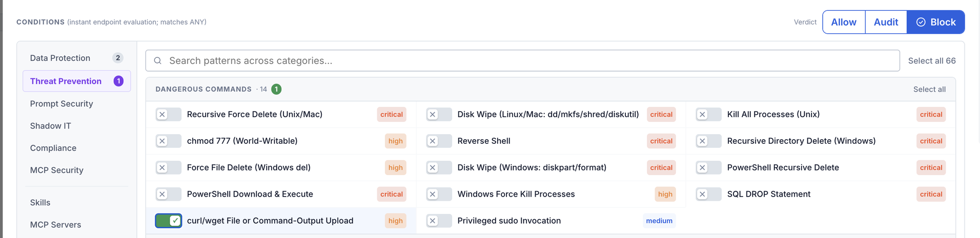The width and height of the screenshot is (980, 238).
Task: Set verdict to Audit
Action: pos(886,22)
